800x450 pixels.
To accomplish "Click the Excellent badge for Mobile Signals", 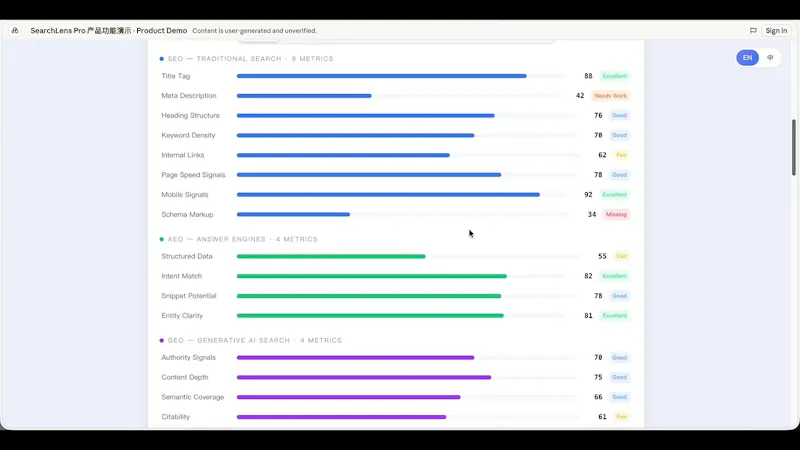I will pyautogui.click(x=614, y=195).
